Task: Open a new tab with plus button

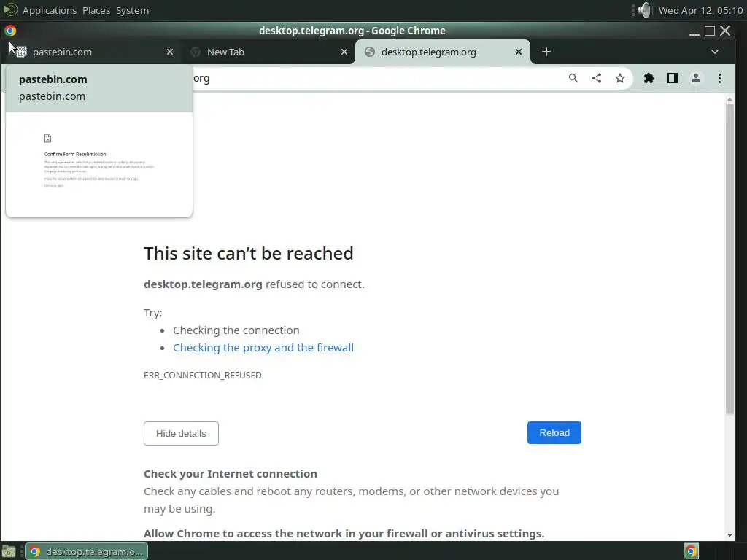Action: 546,52
